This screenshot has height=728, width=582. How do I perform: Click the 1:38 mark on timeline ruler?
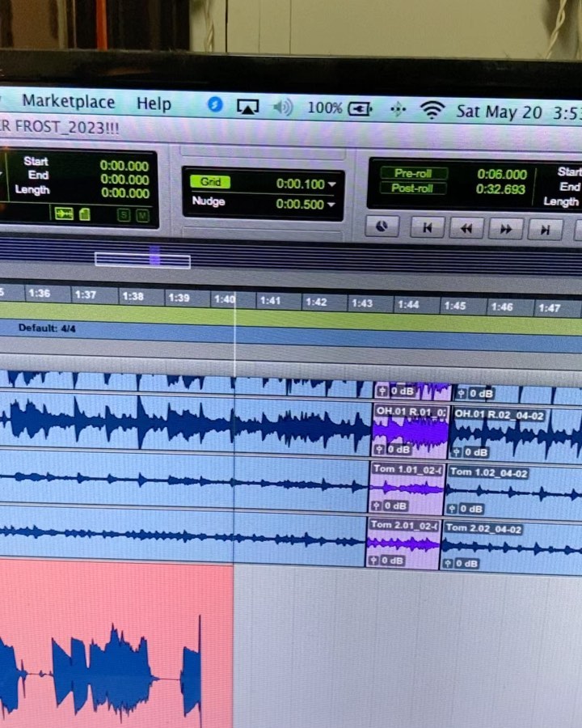click(x=133, y=296)
